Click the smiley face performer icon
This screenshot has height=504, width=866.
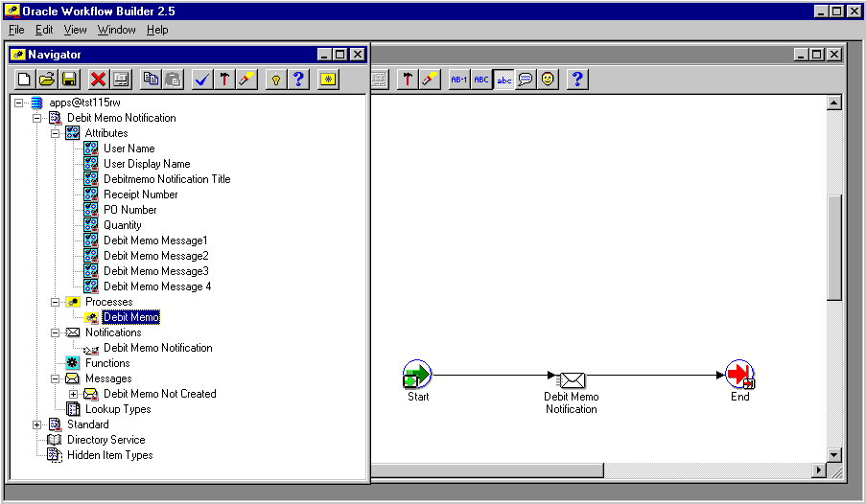(x=548, y=80)
